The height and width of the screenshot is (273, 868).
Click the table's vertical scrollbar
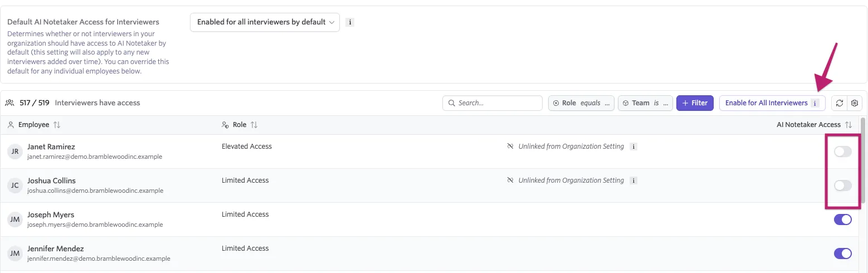click(864, 162)
